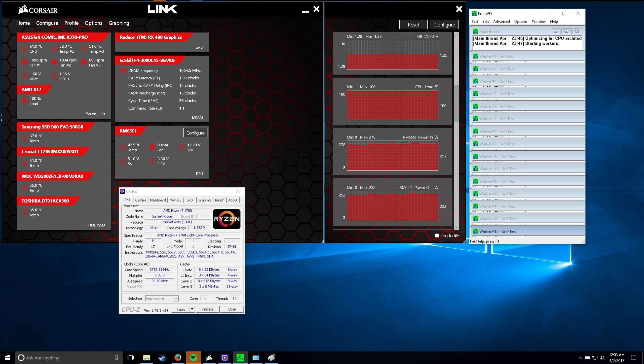The height and width of the screenshot is (364, 644).
Task: Open Steam from the taskbar
Action: point(162,358)
